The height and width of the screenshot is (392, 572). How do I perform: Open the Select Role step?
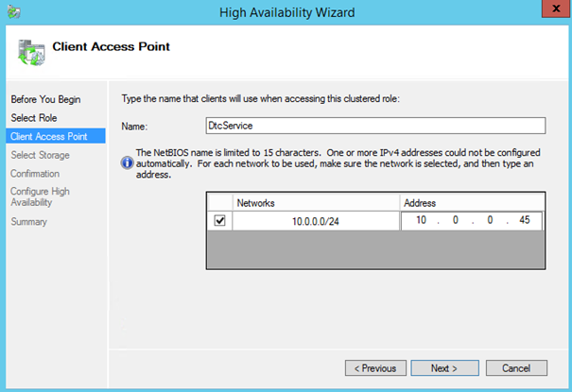tap(35, 118)
